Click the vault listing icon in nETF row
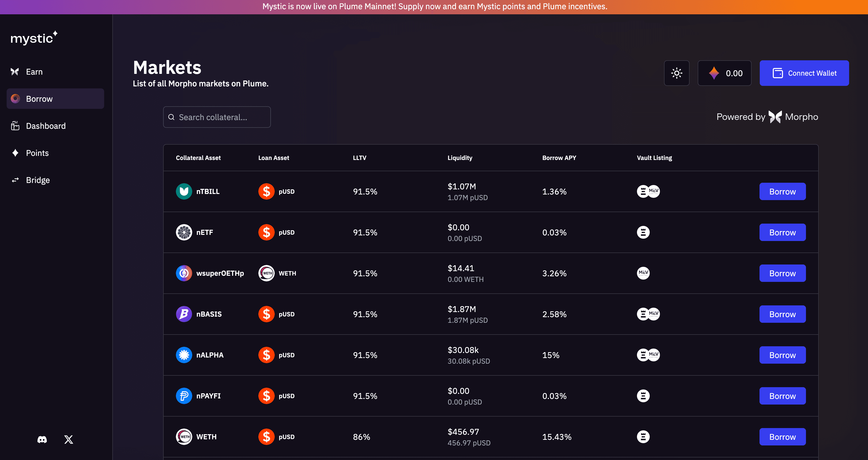The height and width of the screenshot is (460, 868). pyautogui.click(x=643, y=232)
